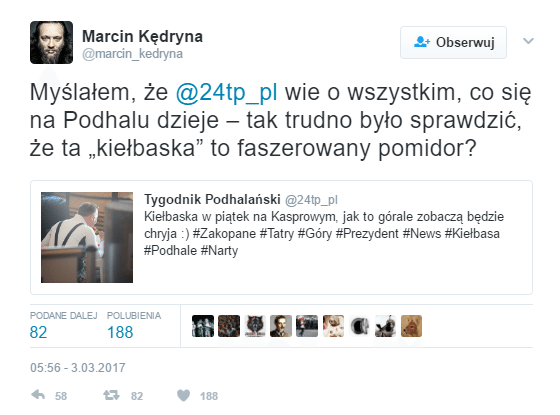The image size is (560, 415).
Task: Open the quoted tweet photo thumbnail
Action: coord(87,238)
